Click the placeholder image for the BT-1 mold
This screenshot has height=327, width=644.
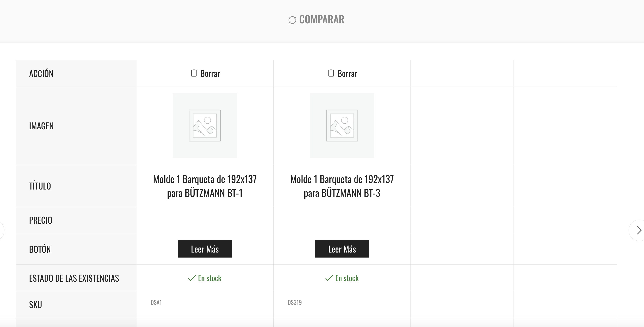[205, 126]
